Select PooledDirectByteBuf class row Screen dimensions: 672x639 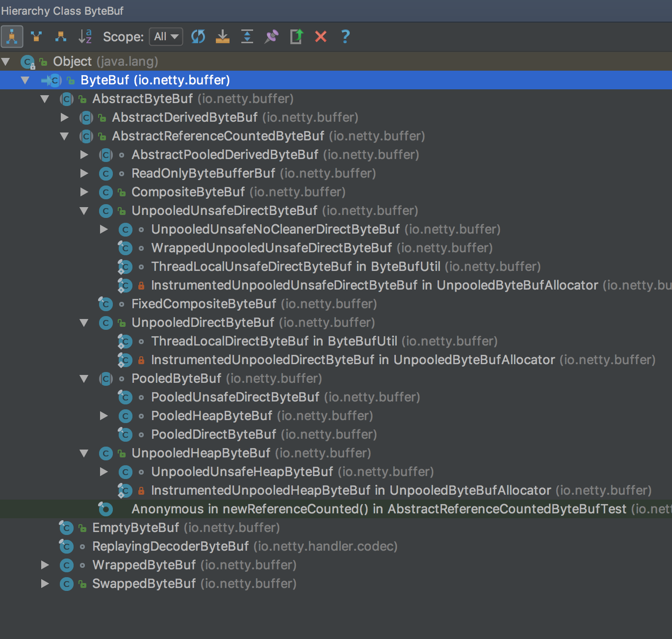tap(336, 434)
